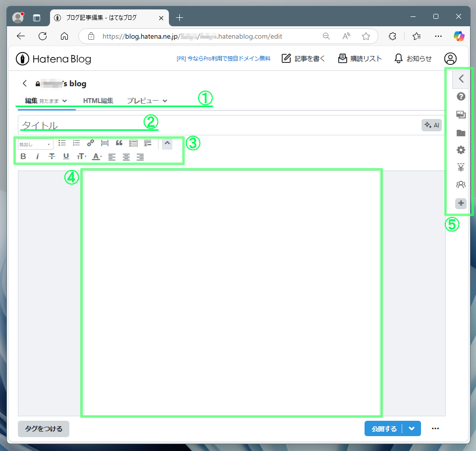This screenshot has height=451, width=476.
Task: Click the タグをつける button
Action: click(x=44, y=429)
